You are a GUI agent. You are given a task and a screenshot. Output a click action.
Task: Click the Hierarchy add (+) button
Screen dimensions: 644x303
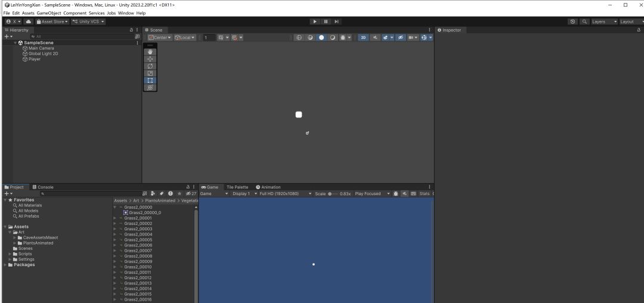8,36
